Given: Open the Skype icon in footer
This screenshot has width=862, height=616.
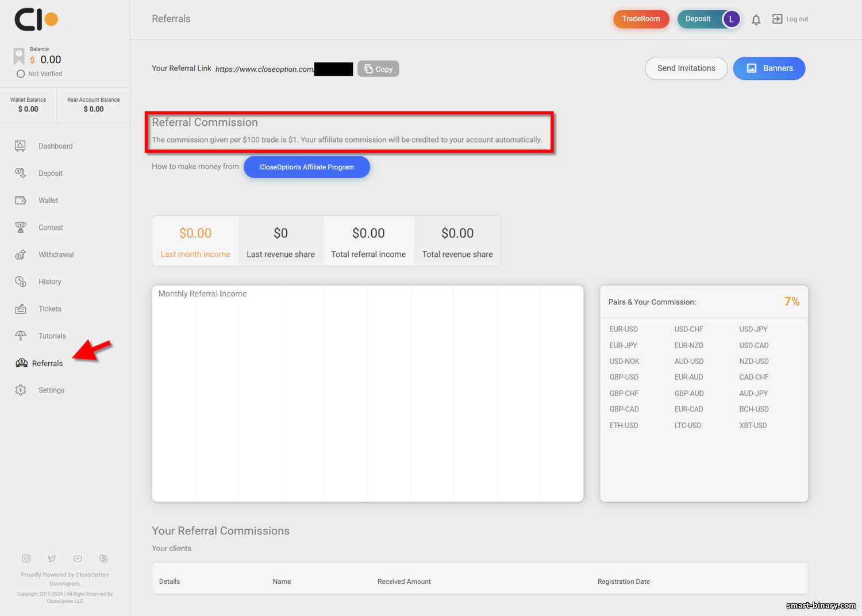Looking at the screenshot, I should (x=103, y=559).
